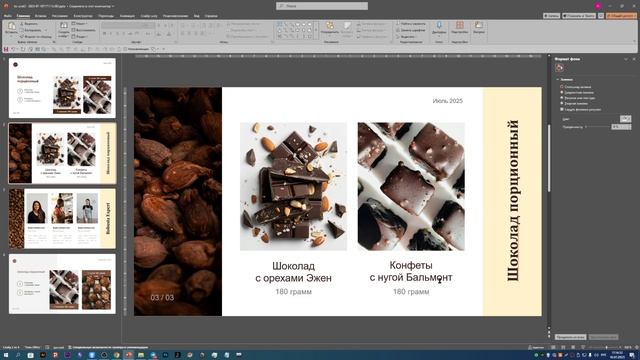Viewport: 640px width, 360px height.
Task: Click Reset Background button
Action: [x=603, y=337]
